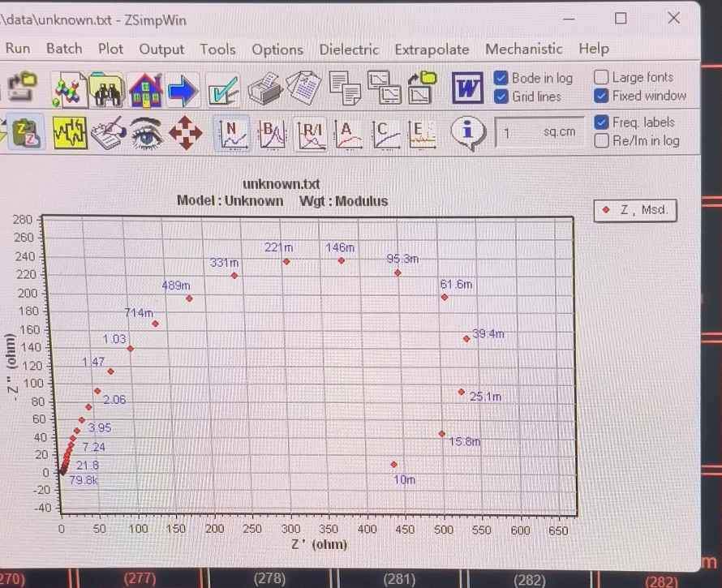Image resolution: width=722 pixels, height=588 pixels.
Task: Click the Z' (ohm) x-axis label
Action: coord(320,544)
